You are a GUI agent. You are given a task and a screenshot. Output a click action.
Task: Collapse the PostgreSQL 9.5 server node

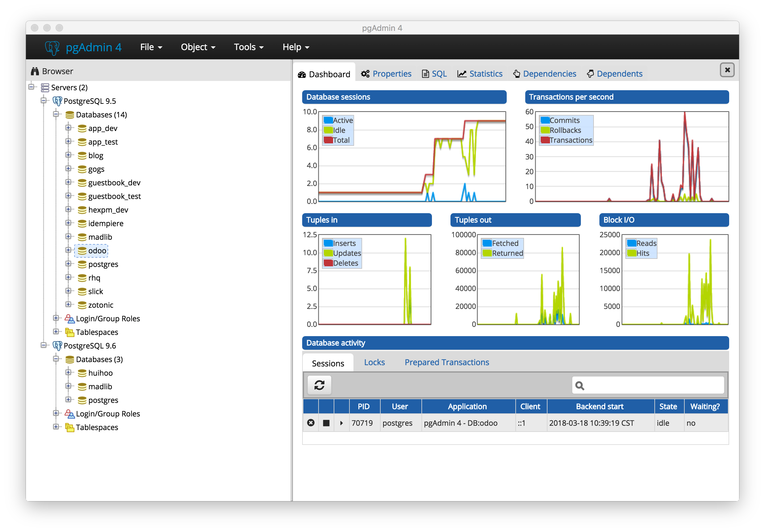[x=44, y=101]
